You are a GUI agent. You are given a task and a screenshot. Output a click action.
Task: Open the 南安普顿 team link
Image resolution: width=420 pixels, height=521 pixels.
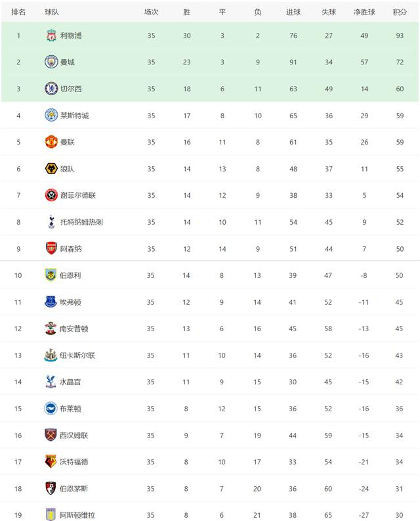point(74,329)
